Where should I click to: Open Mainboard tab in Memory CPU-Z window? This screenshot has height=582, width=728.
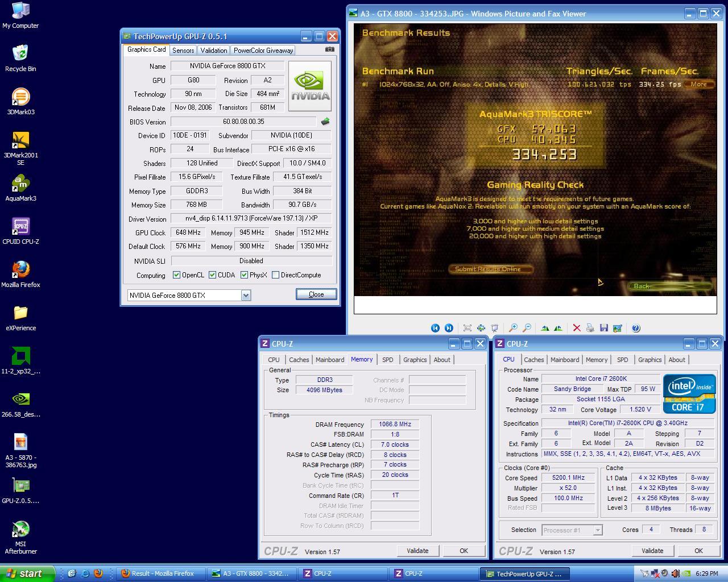click(330, 360)
